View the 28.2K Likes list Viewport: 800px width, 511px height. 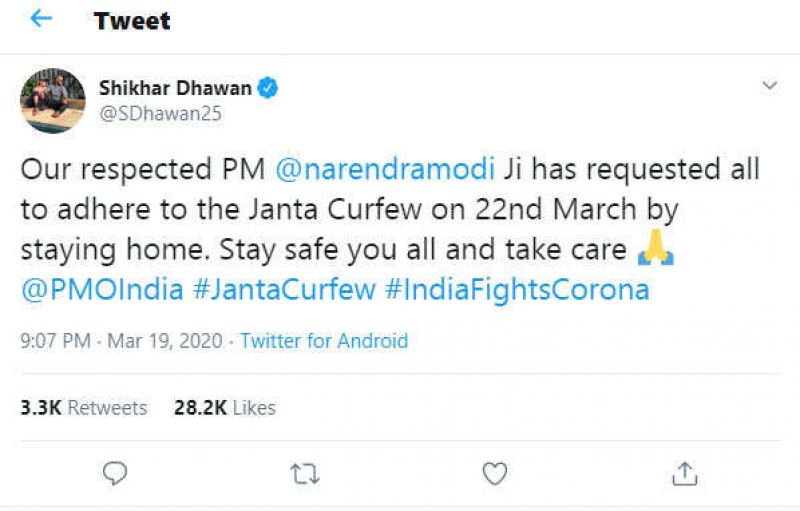(225, 407)
